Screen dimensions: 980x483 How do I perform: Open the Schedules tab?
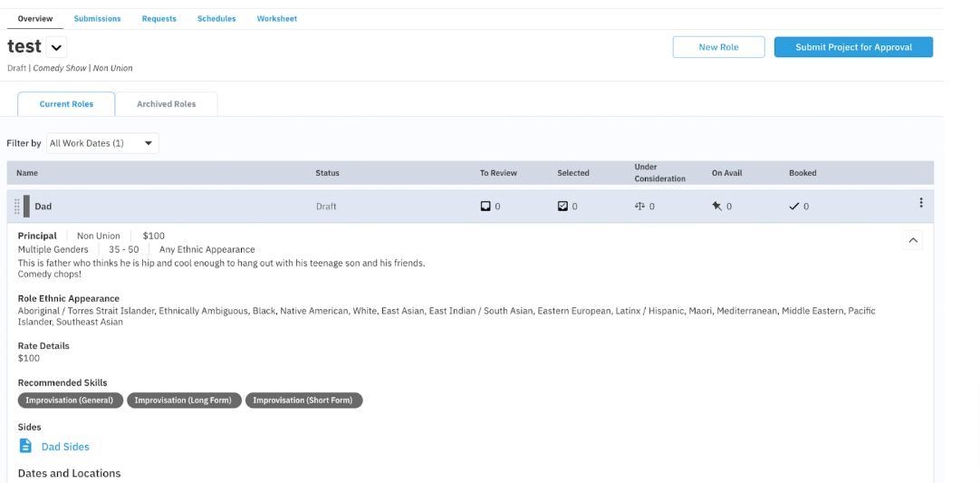(216, 19)
